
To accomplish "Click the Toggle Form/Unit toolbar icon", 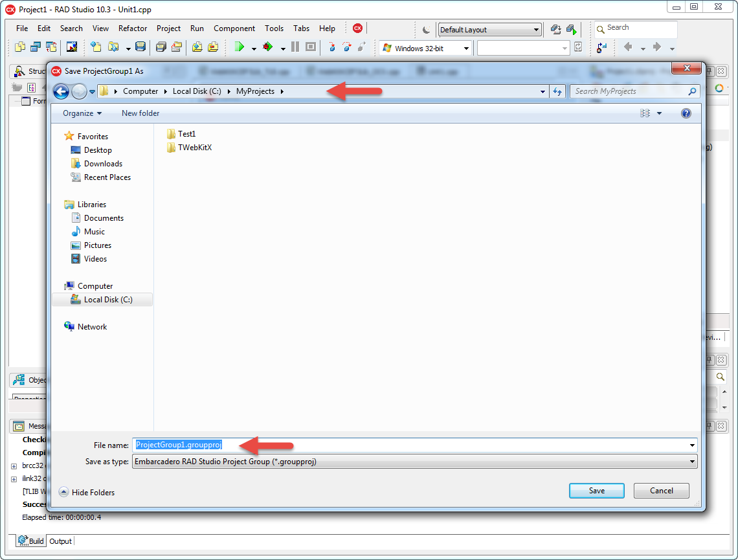I will [x=51, y=47].
